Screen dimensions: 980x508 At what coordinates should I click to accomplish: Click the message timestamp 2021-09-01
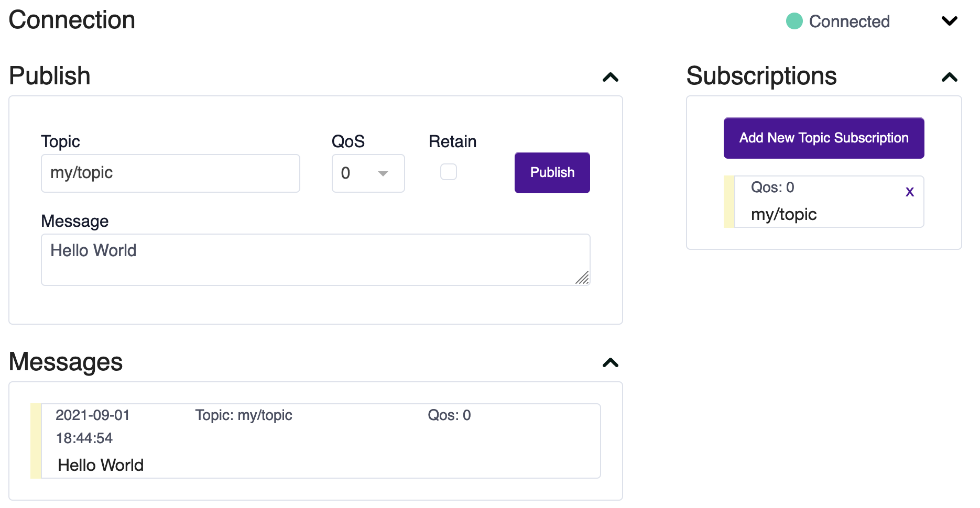93,415
